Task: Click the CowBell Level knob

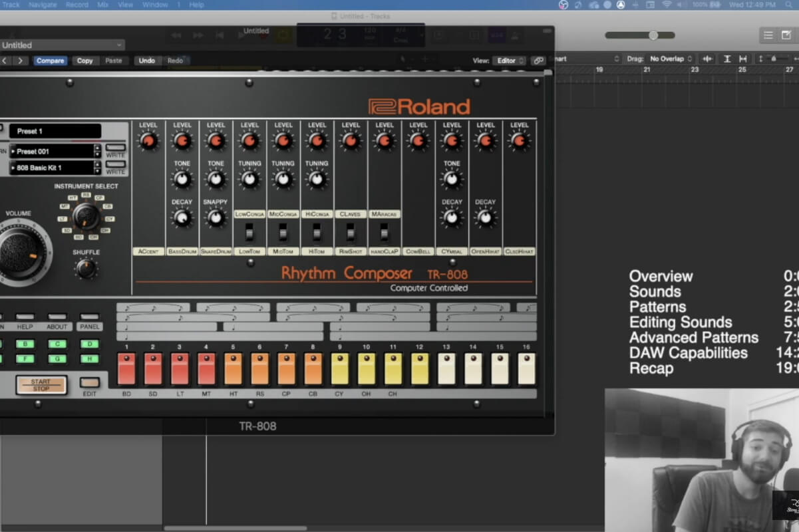Action: (x=418, y=141)
